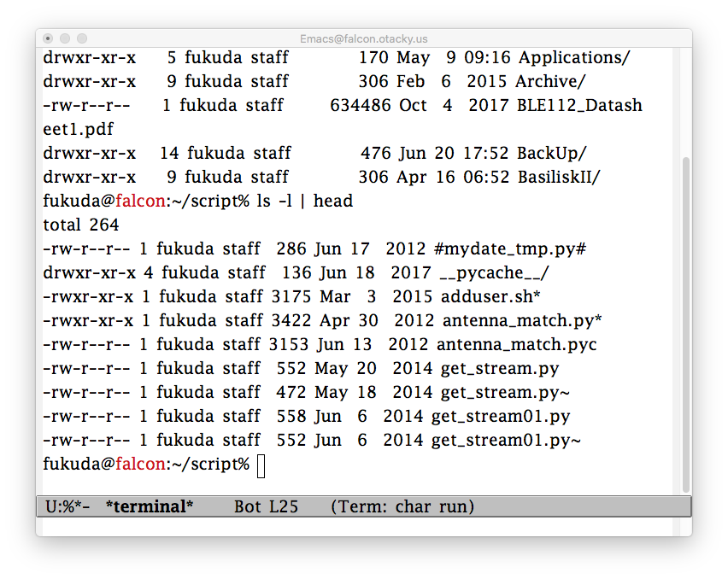Click the *terminal* buffer name in mode line
Viewport: 728px width, 579px height.
click(150, 506)
